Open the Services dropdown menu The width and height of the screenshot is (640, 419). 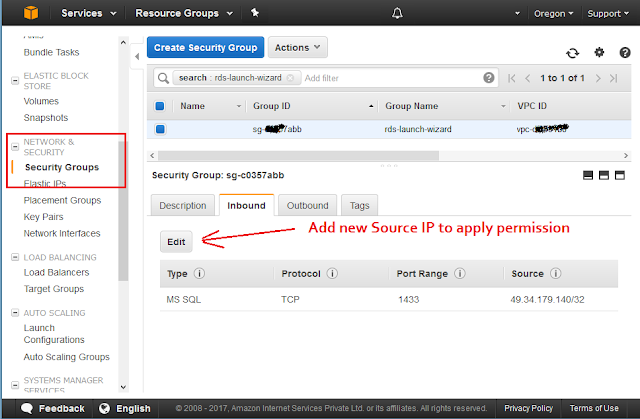coord(89,13)
